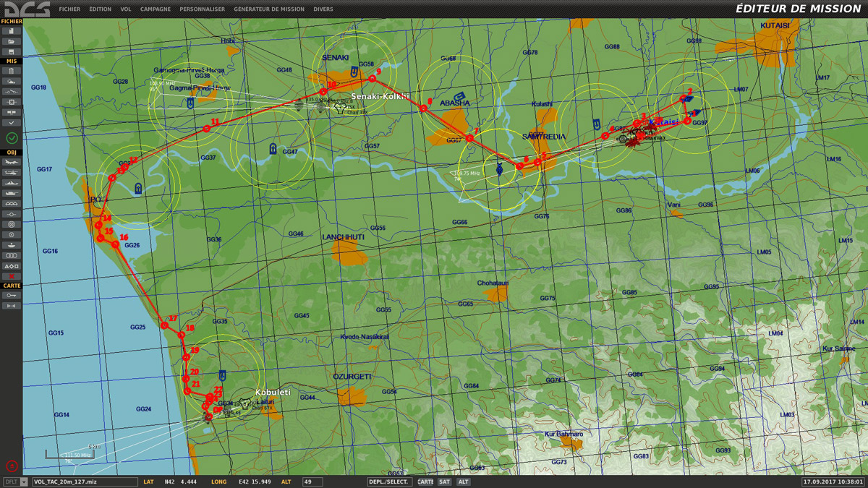
Task: Click the KUTAISI city label
Action: click(x=775, y=25)
